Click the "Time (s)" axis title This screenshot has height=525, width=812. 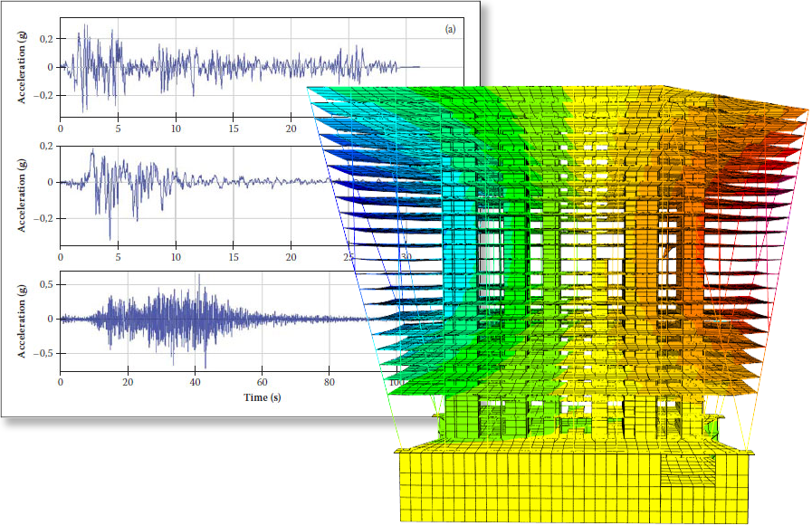(263, 397)
